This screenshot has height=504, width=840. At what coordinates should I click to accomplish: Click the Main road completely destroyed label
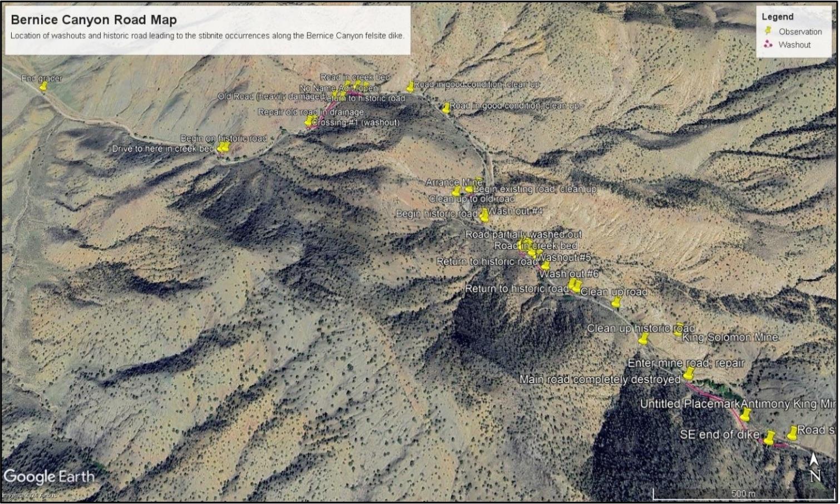point(600,379)
